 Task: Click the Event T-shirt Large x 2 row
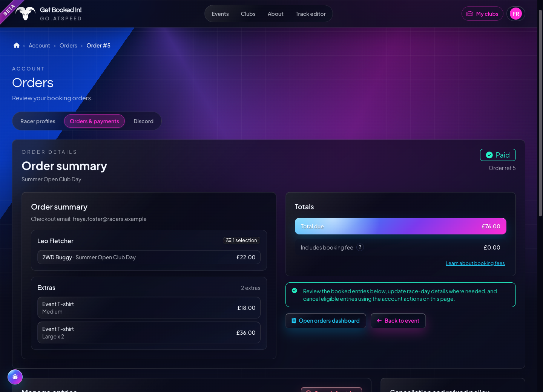click(x=149, y=332)
